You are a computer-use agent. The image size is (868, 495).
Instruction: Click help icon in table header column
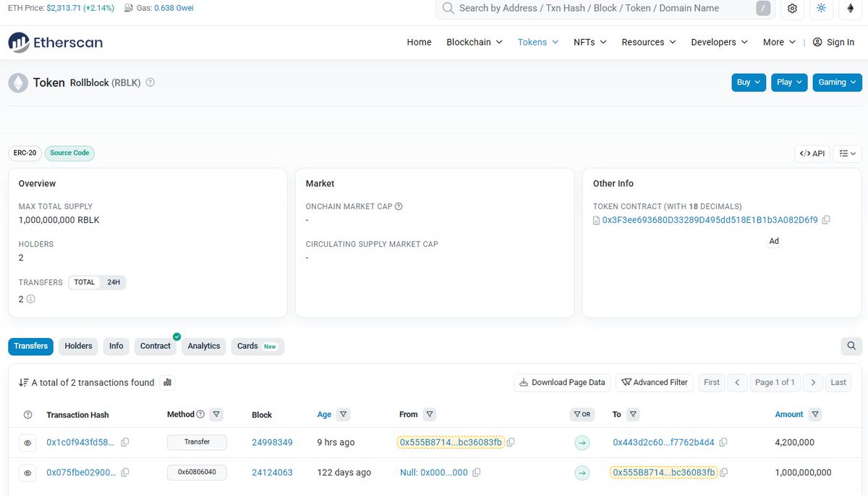28,415
